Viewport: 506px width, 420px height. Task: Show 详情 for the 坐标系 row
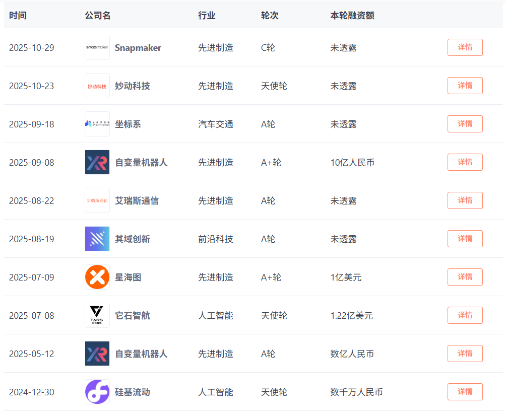pyautogui.click(x=465, y=124)
